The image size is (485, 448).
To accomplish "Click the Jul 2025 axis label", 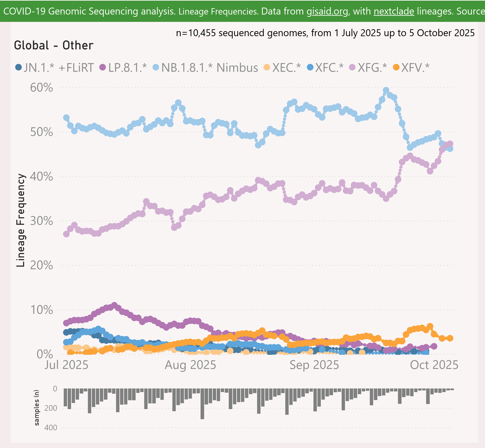I will (x=66, y=365).
